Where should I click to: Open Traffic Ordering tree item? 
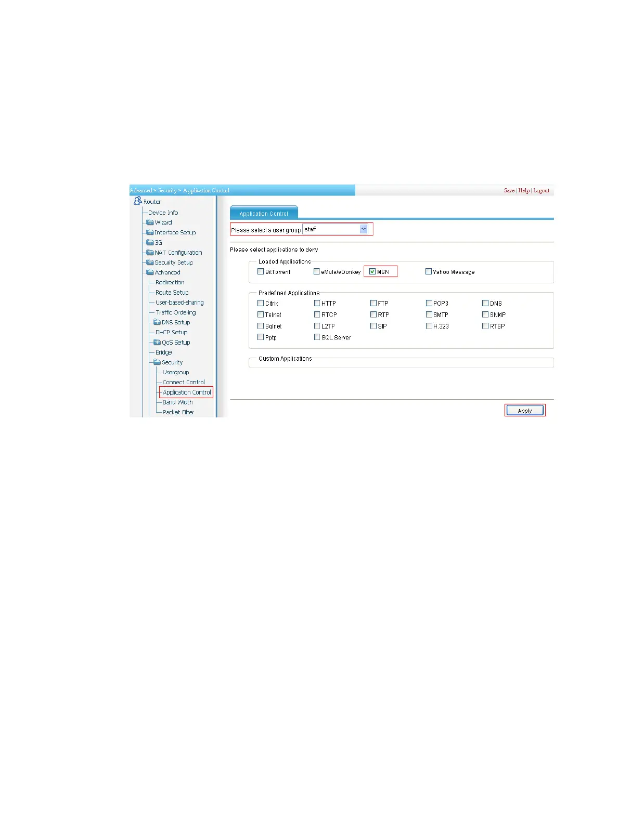click(x=176, y=312)
